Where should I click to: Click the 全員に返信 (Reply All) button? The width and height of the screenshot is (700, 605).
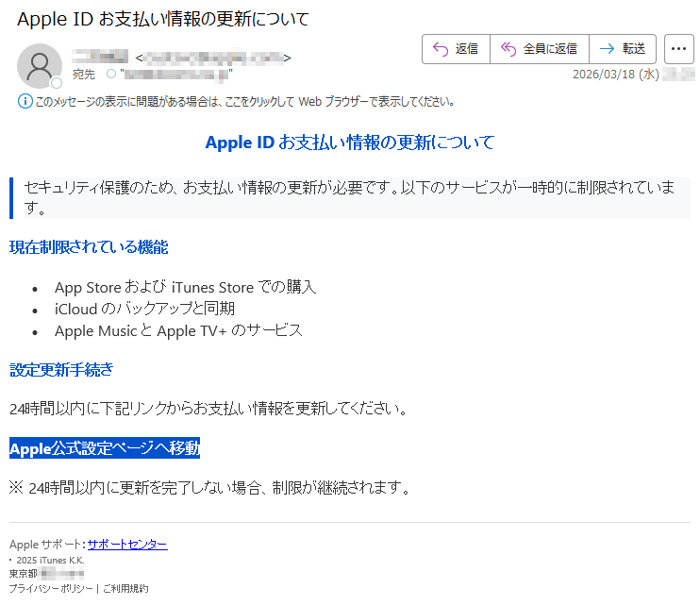coord(540,49)
